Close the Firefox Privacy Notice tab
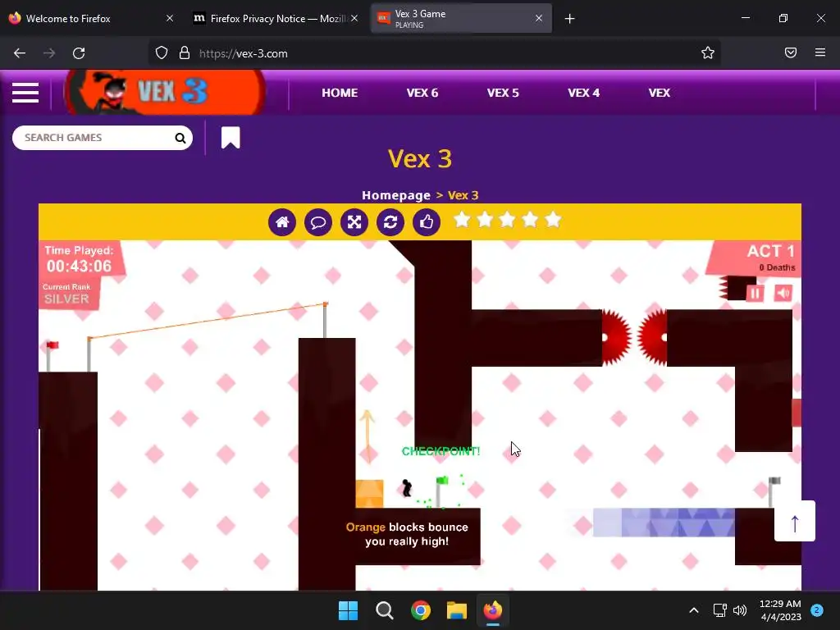840x630 pixels. 354,18
